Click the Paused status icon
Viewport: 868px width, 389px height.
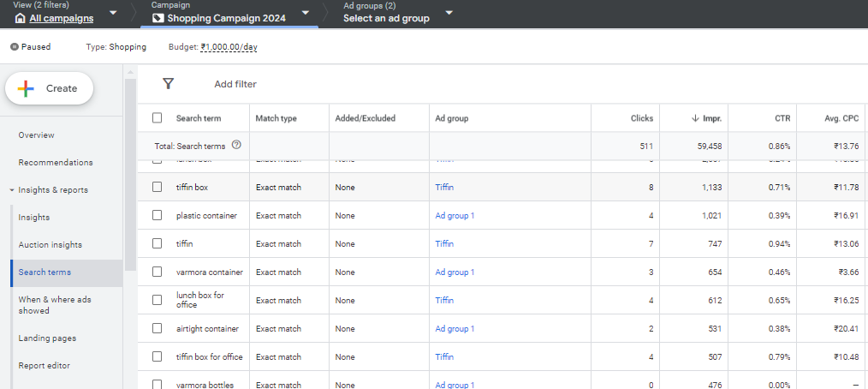point(14,47)
